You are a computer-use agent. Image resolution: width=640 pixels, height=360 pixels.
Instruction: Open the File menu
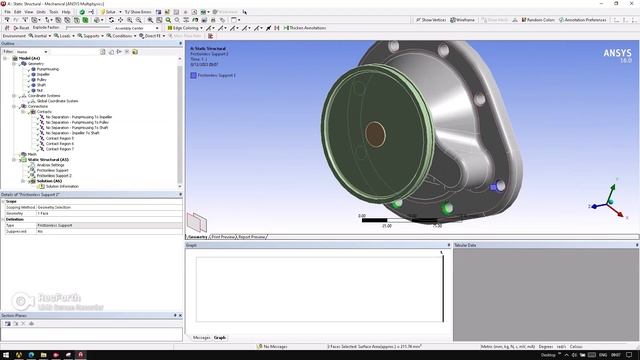click(x=7, y=12)
